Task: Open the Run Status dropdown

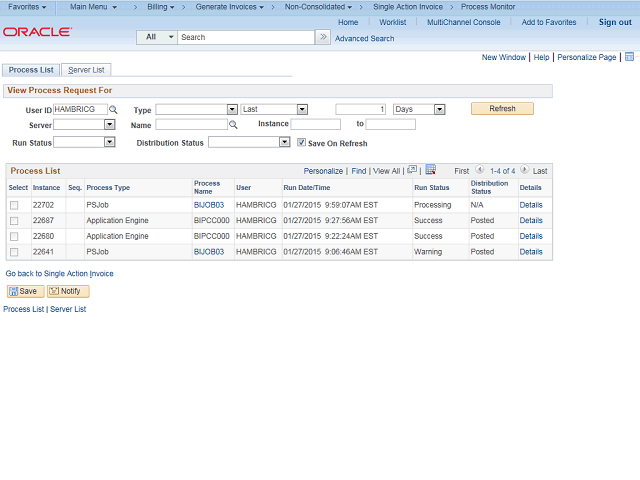Action: 109,142
